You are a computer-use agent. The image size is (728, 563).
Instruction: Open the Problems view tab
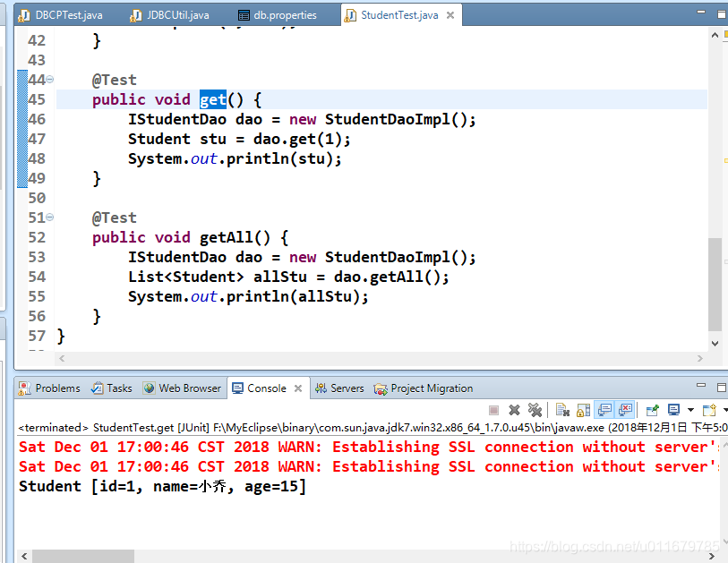(x=49, y=388)
